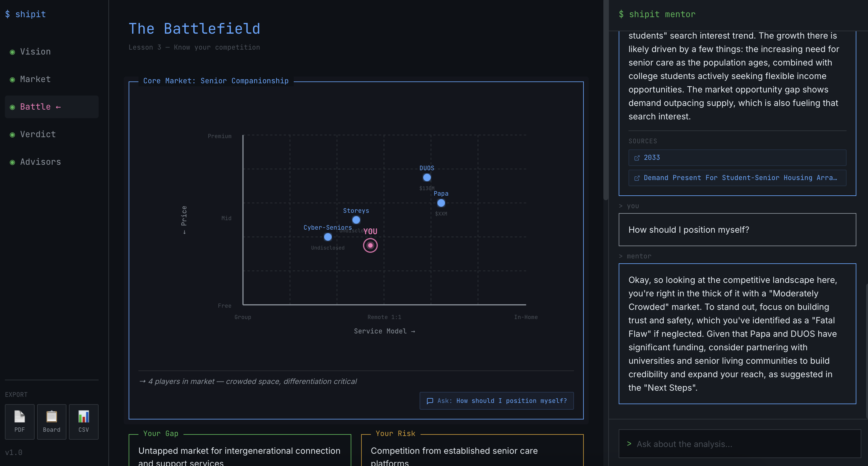Click Ask: How should I position myself
This screenshot has width=868, height=466.
pyautogui.click(x=496, y=401)
